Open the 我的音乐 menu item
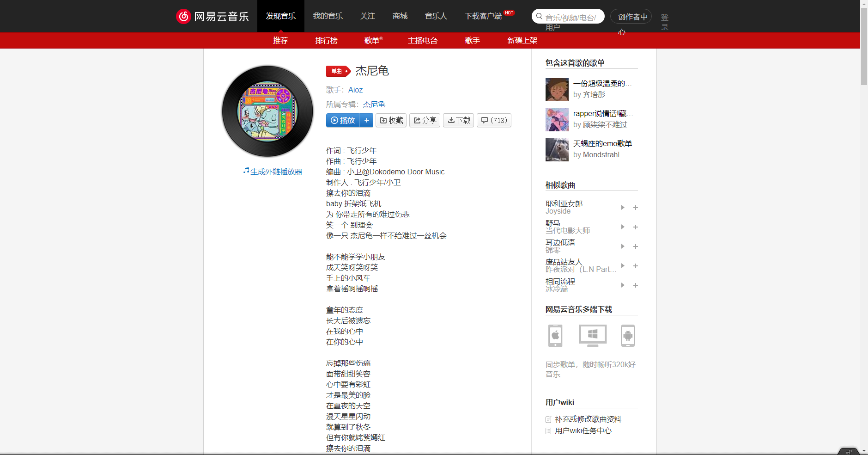Viewport: 868px width, 455px height. (328, 16)
